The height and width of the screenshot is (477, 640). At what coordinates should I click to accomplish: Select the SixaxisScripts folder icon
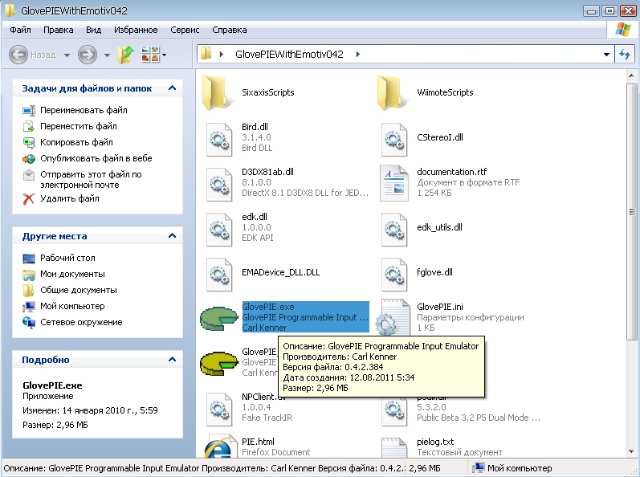point(215,93)
